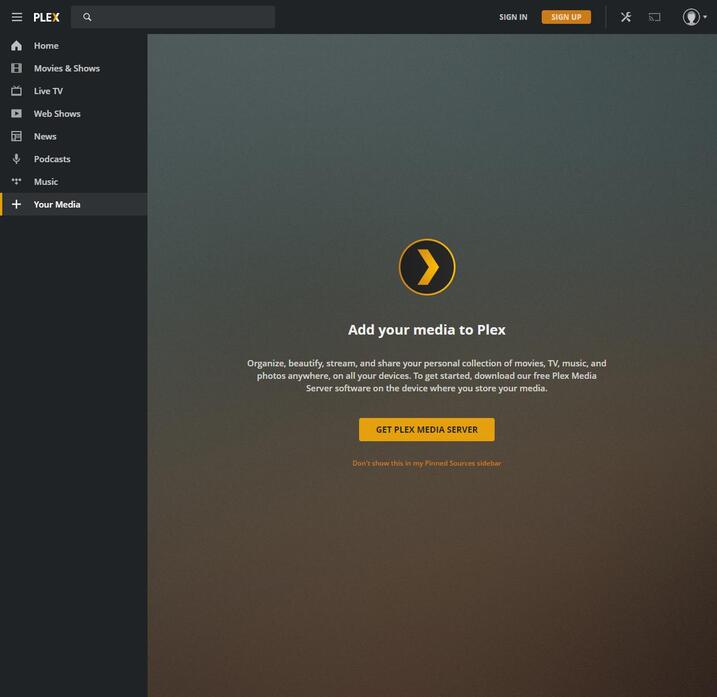This screenshot has width=717, height=697.
Task: Click the search magnifier icon
Action: (87, 17)
